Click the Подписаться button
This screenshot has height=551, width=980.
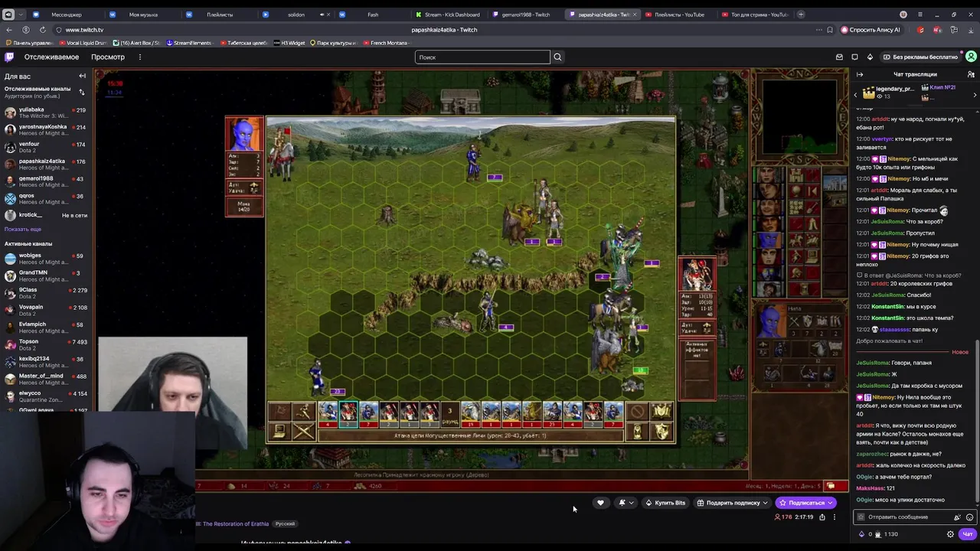(805, 503)
